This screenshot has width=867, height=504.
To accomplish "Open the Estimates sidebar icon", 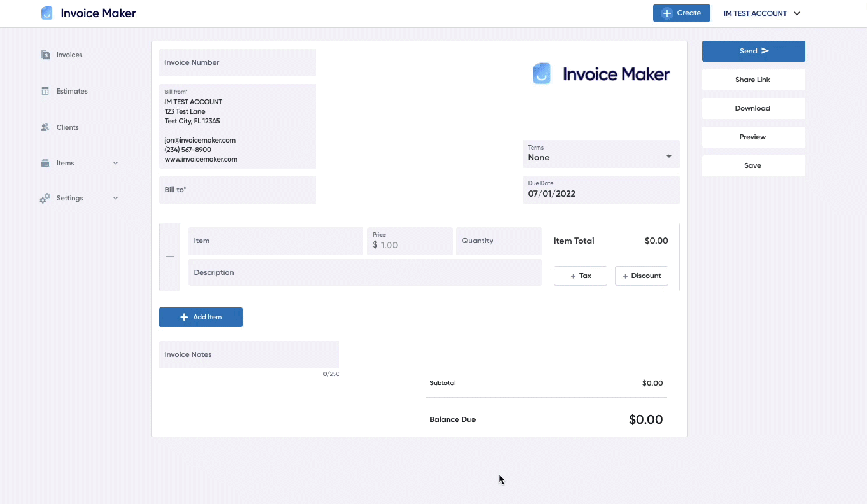I will click(x=45, y=91).
